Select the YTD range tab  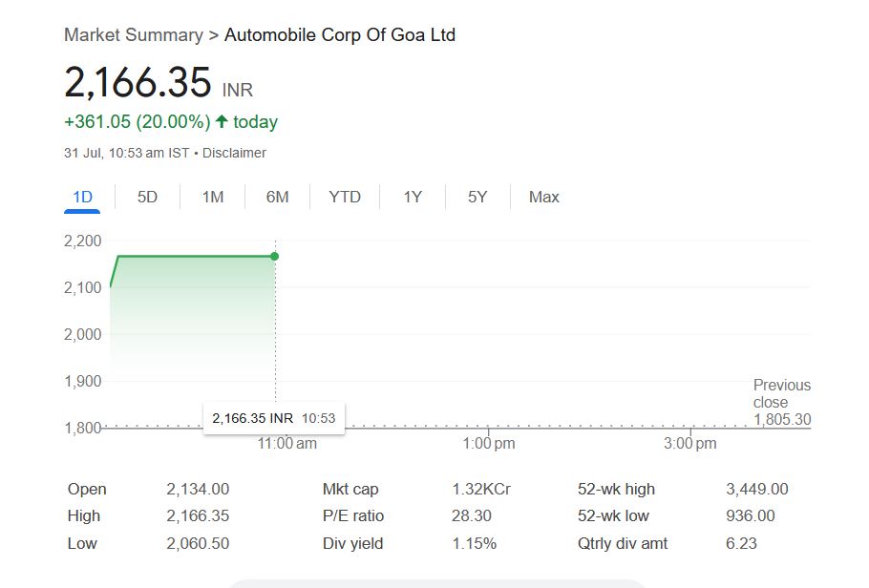click(x=345, y=198)
